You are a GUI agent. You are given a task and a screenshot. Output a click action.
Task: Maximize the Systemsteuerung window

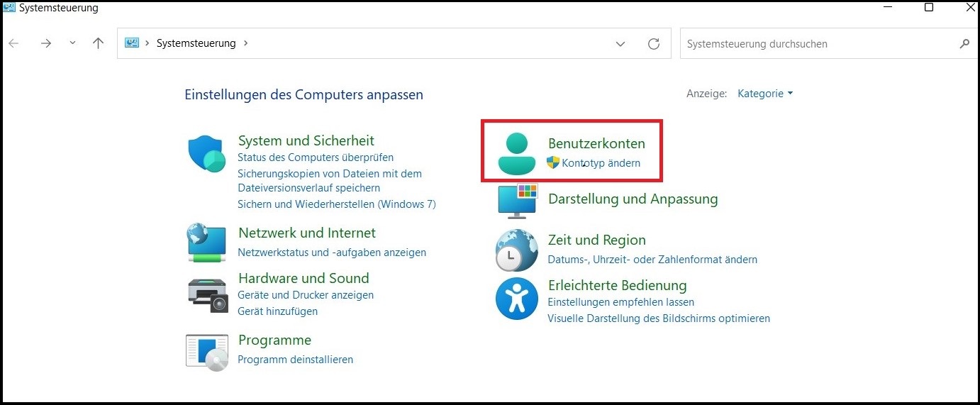pyautogui.click(x=929, y=7)
